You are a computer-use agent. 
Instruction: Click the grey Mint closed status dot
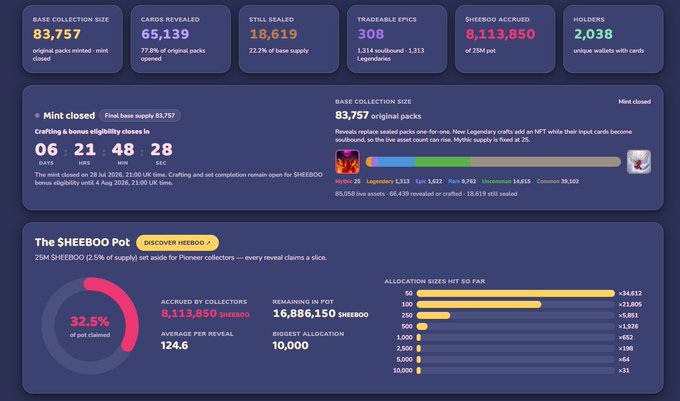tap(37, 116)
